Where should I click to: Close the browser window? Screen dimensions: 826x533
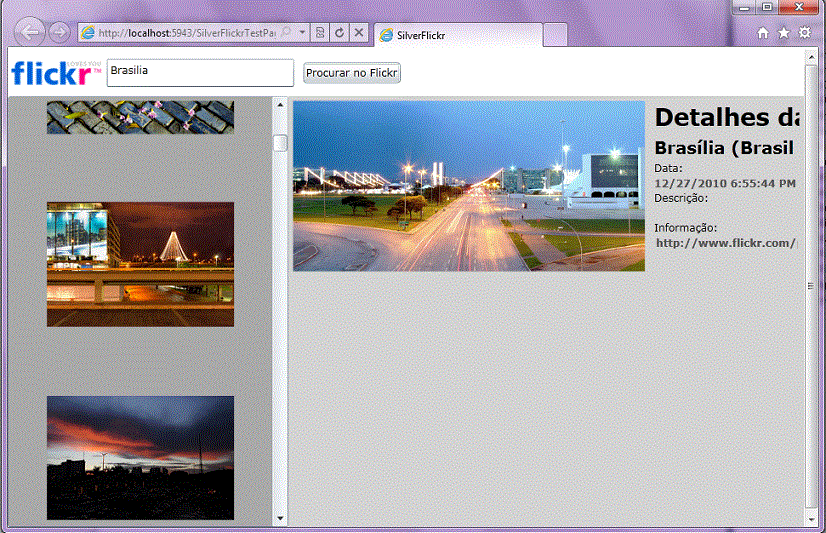(x=799, y=7)
